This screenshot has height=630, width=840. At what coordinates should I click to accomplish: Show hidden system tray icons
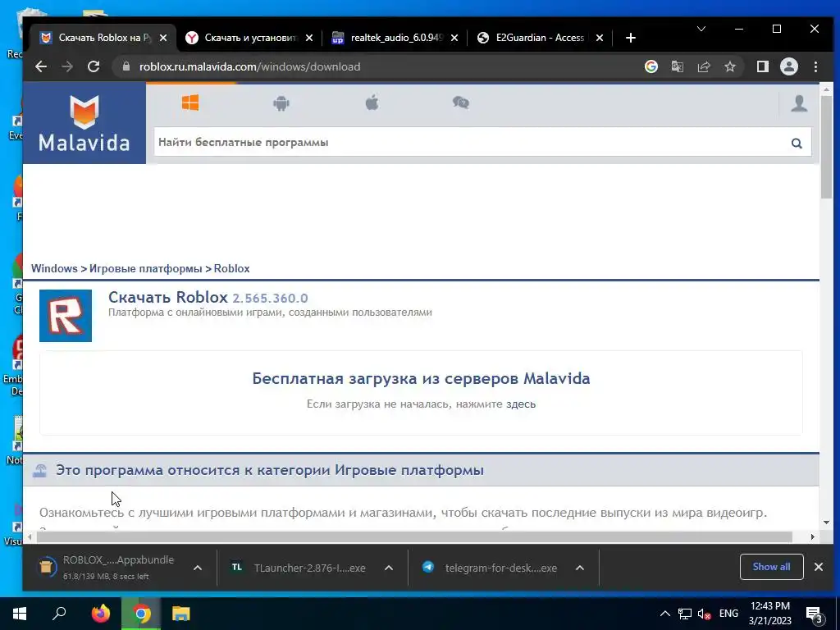click(x=664, y=614)
